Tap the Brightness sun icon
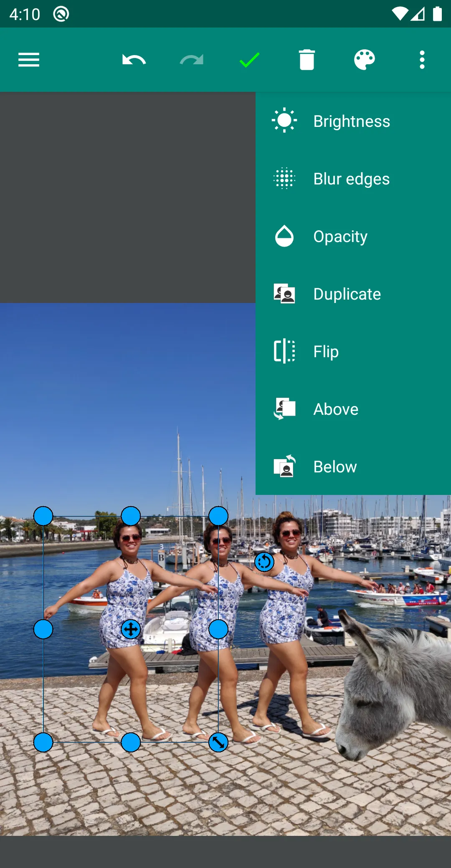Screen dimensions: 451x868 coord(284,121)
